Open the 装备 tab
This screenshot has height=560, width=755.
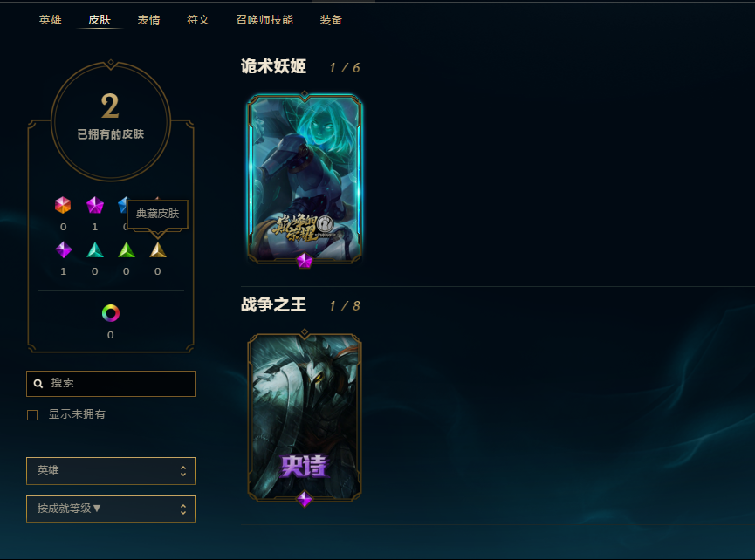point(331,20)
